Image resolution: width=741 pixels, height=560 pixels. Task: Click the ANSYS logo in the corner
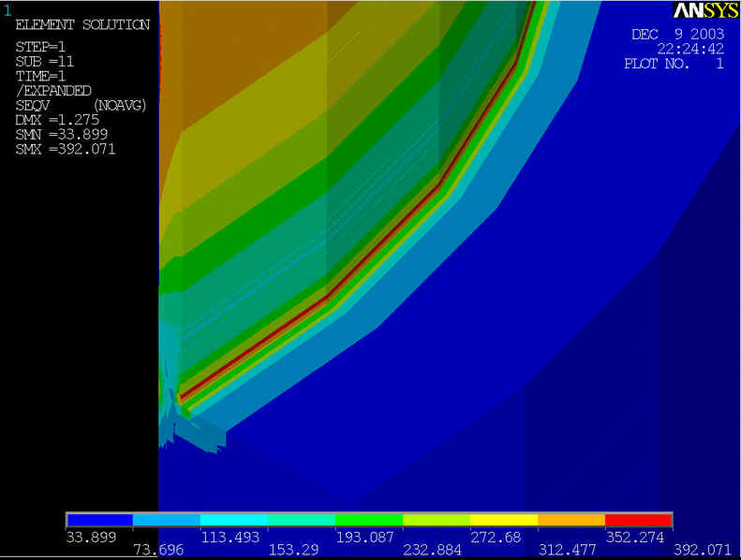pos(706,10)
